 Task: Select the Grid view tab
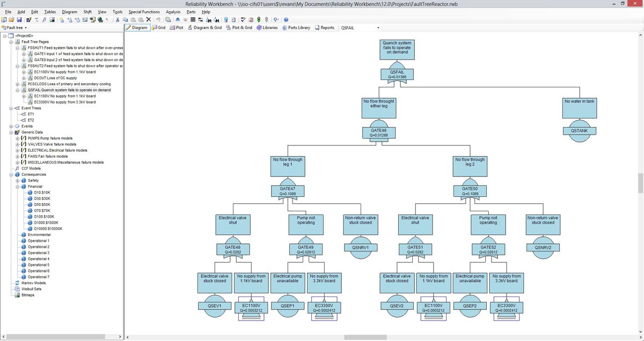pos(160,27)
